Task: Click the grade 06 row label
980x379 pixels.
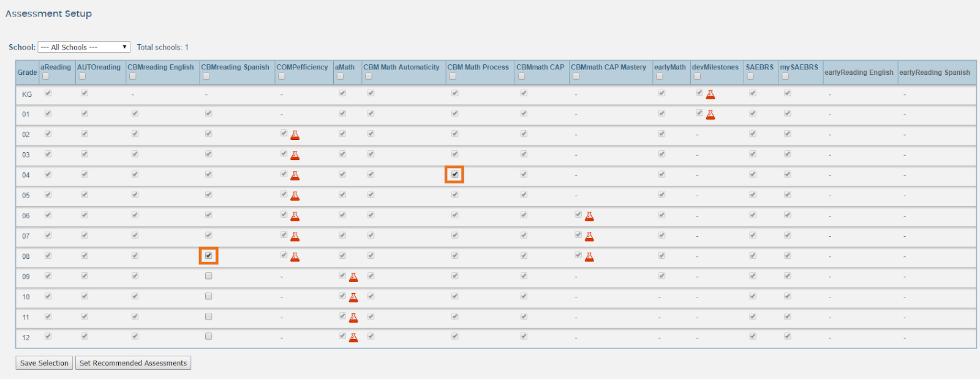Action: (x=26, y=216)
